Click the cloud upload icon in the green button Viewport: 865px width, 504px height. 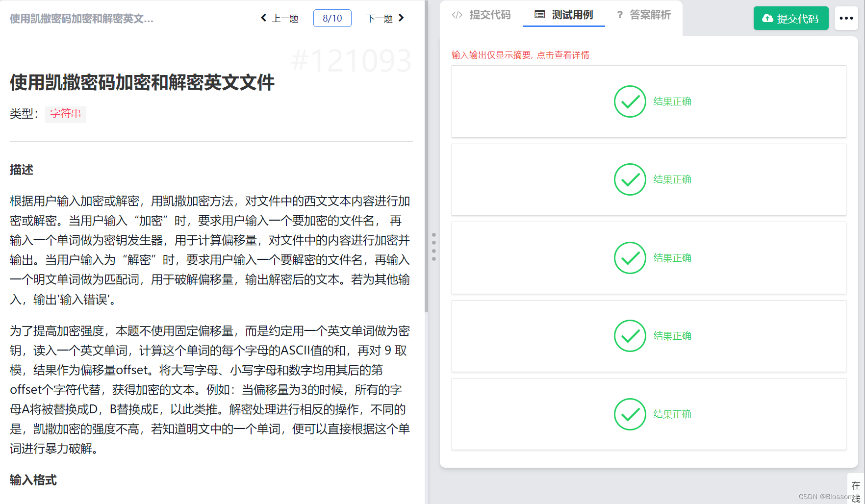[767, 18]
